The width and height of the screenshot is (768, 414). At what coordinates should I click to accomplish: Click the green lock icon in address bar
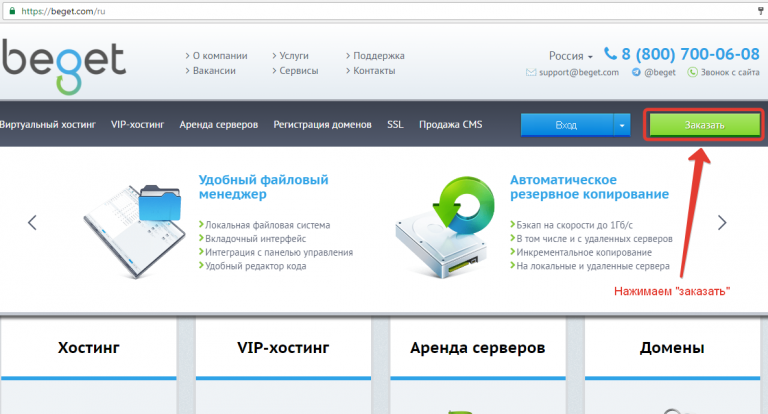click(12, 11)
